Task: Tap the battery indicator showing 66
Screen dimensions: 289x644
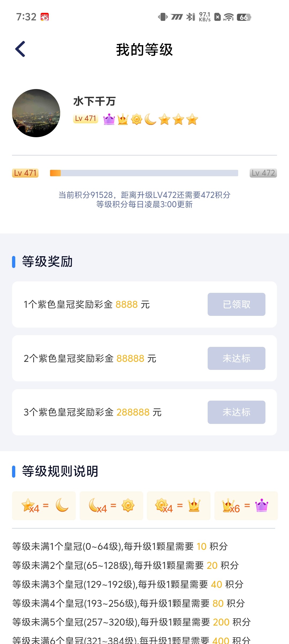Action: click(244, 17)
